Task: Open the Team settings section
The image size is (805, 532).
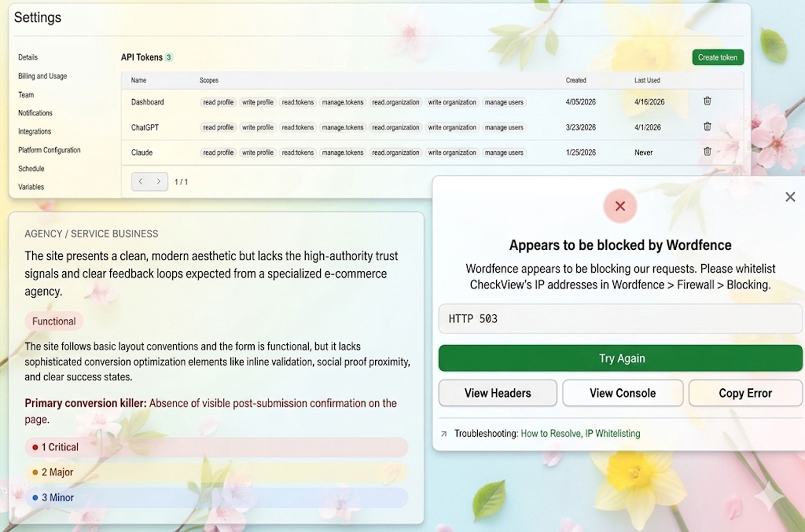Action: click(x=26, y=95)
